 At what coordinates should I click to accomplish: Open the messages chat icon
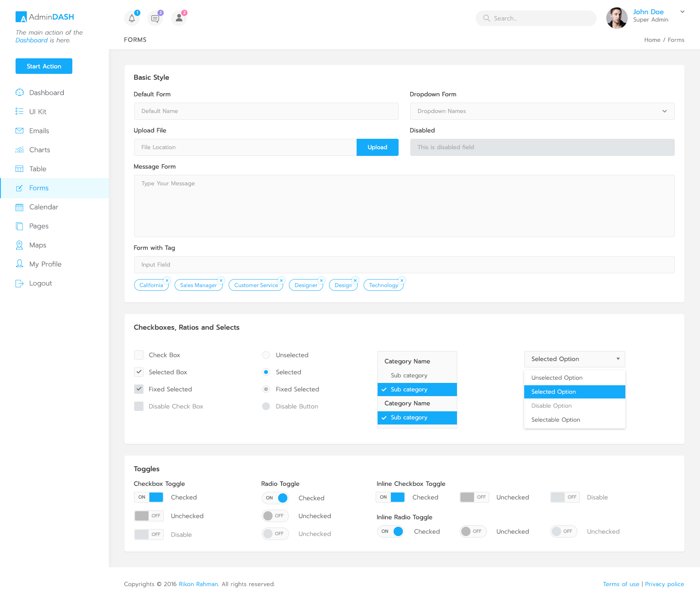point(155,18)
